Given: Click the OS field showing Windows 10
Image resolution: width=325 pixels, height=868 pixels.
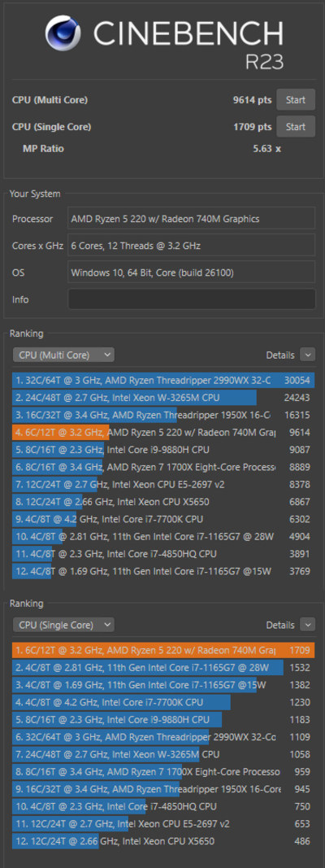Looking at the screenshot, I should (x=191, y=273).
